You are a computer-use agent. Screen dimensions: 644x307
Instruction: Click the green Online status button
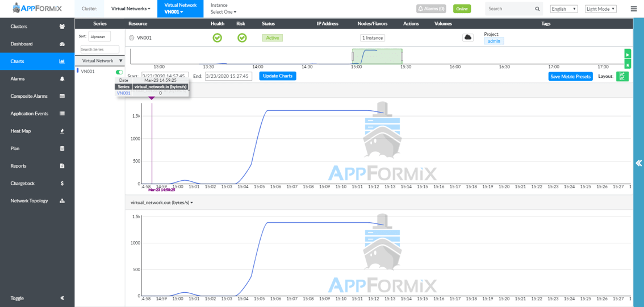click(x=462, y=9)
